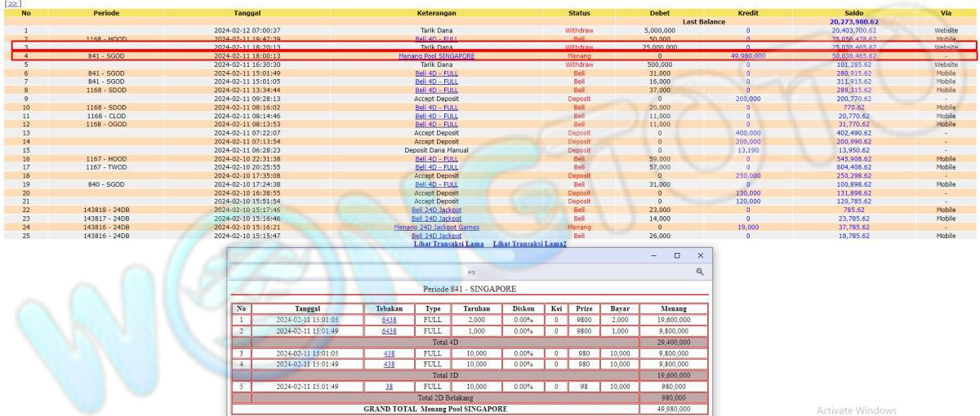This screenshot has height=416, width=980.
Task: Open the Menang Pool SINGAPORE link
Action: 436,55
